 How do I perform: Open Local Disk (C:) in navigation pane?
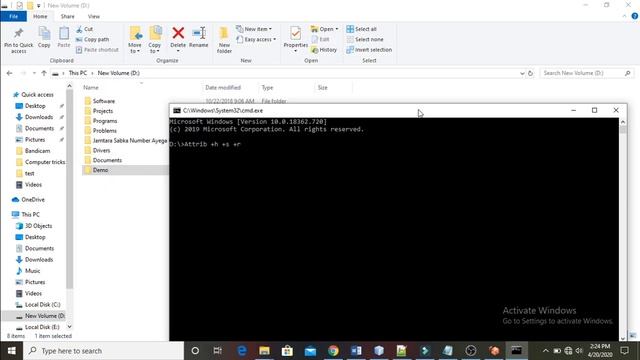[42, 305]
